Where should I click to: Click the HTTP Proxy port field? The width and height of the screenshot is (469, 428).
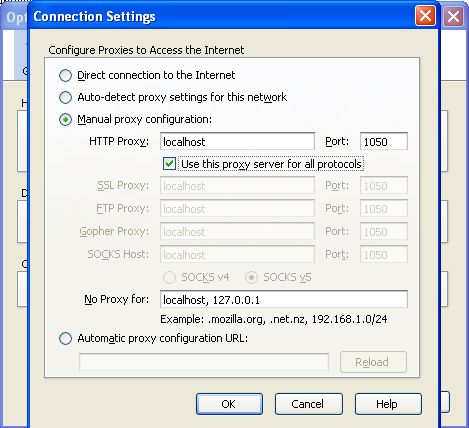(384, 141)
